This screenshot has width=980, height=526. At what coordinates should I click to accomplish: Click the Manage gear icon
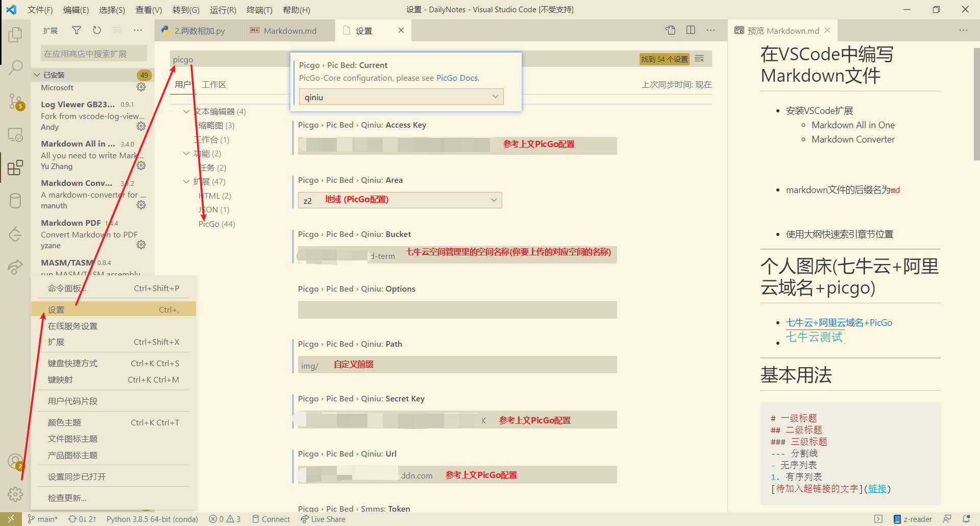[15, 494]
